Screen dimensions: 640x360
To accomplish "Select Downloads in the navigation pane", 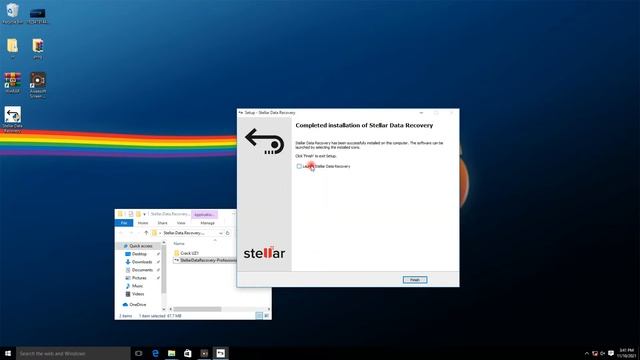I will point(142,262).
